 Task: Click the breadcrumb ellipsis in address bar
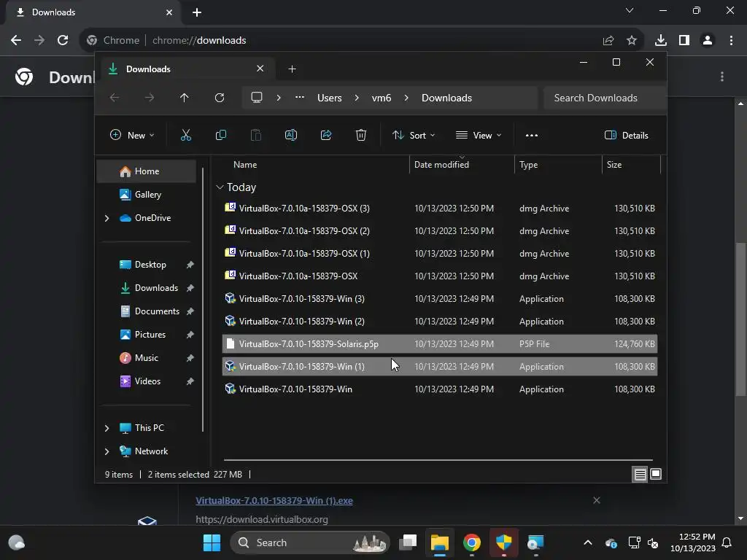coord(300,97)
